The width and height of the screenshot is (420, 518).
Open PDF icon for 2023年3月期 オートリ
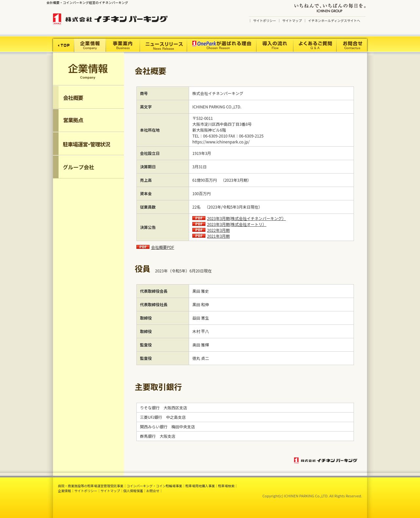tap(199, 224)
